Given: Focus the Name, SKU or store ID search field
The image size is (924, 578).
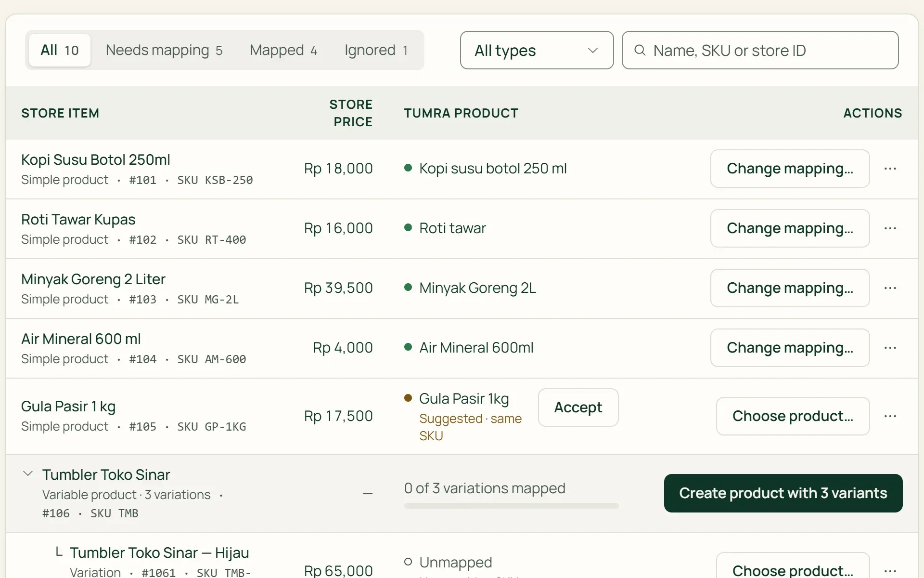Looking at the screenshot, I should tap(760, 50).
